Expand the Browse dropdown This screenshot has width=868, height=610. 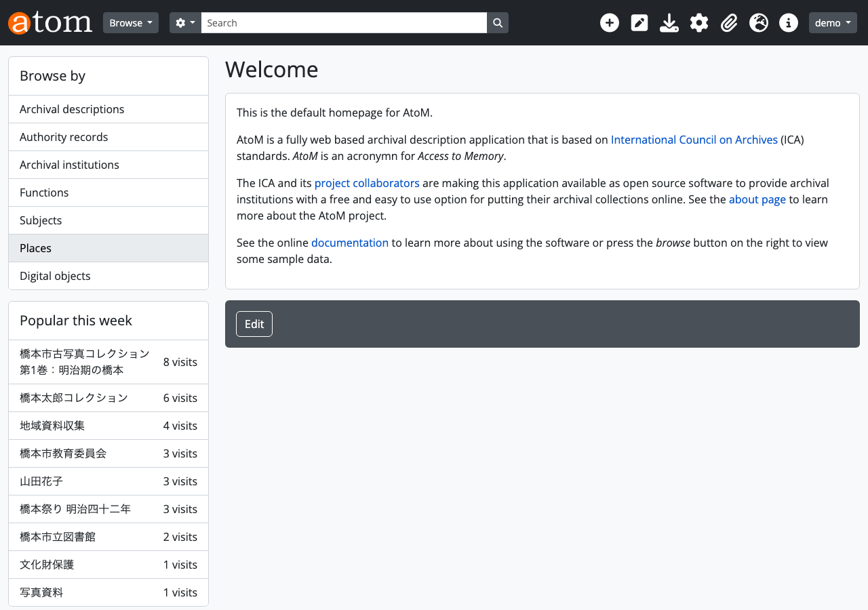point(131,23)
